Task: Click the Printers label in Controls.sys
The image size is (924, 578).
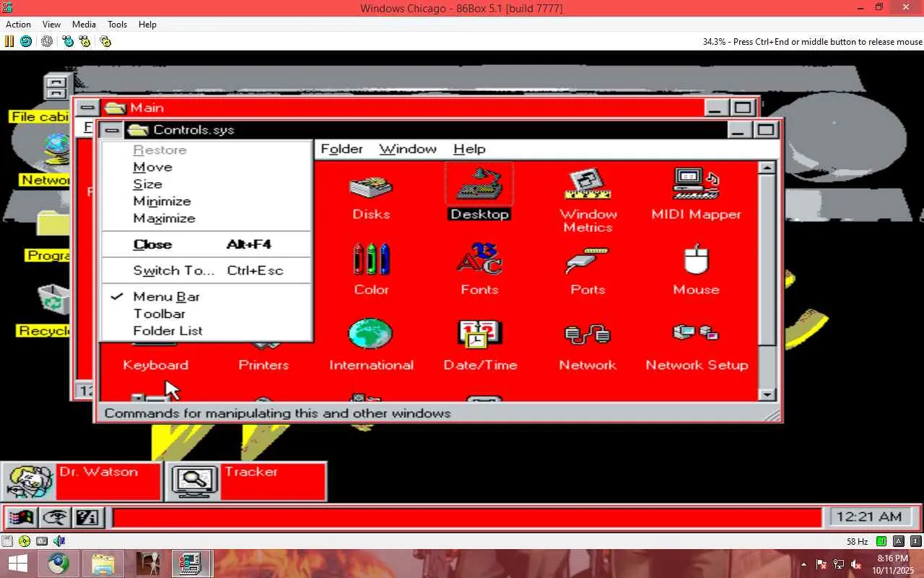Action: coord(263,365)
